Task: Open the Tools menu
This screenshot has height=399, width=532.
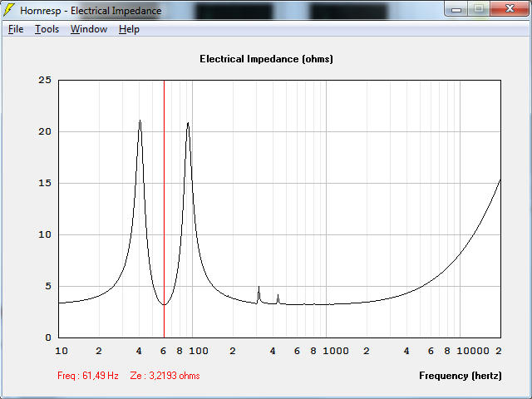Action: (x=47, y=29)
